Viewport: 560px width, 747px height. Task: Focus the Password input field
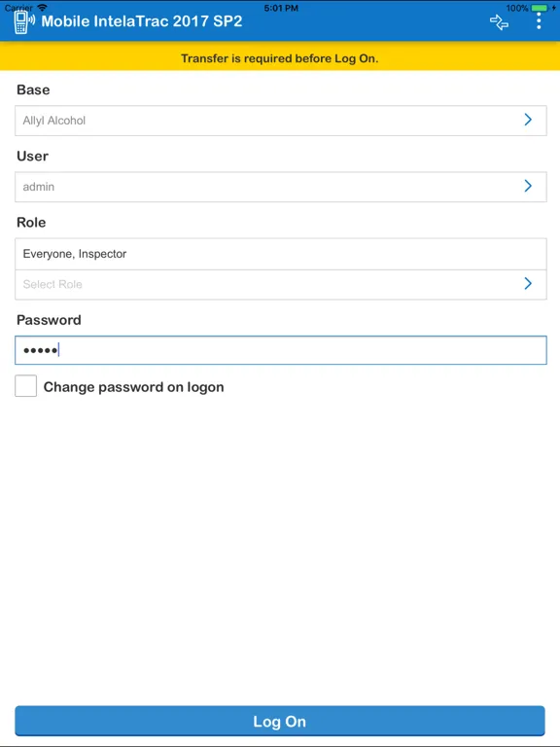coord(281,350)
